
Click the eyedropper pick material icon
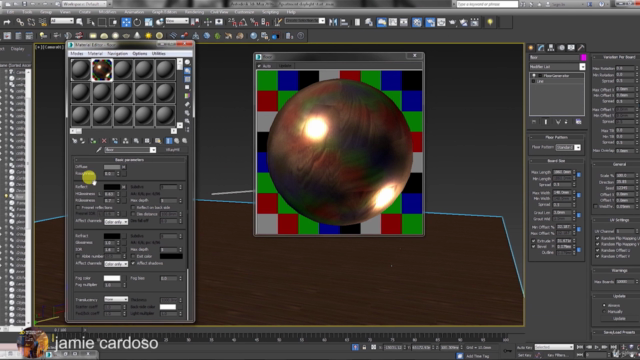tap(99, 150)
